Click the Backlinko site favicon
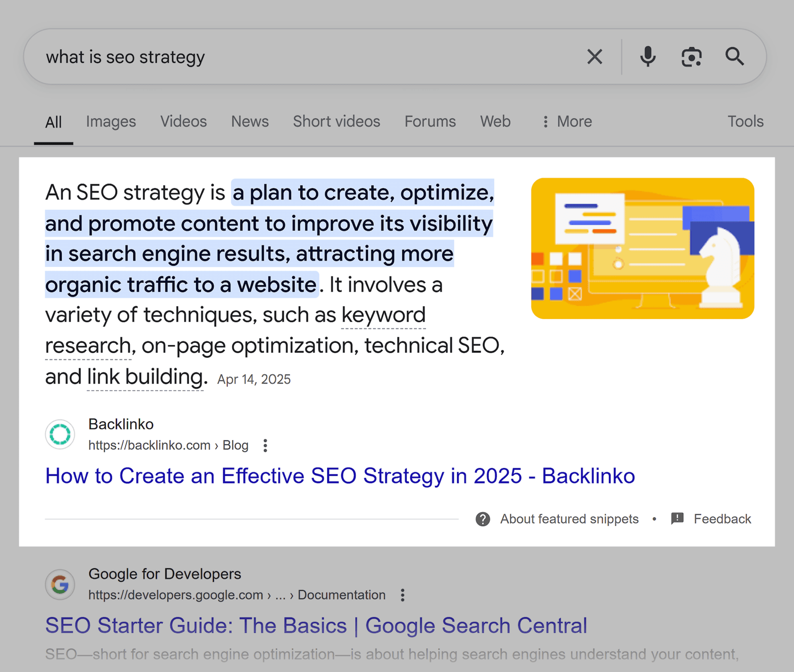This screenshot has width=794, height=672. (60, 434)
